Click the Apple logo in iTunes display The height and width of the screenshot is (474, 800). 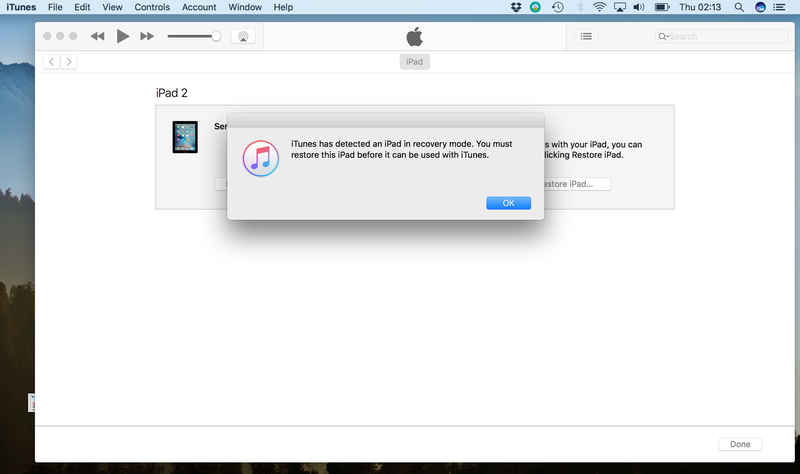(x=414, y=36)
